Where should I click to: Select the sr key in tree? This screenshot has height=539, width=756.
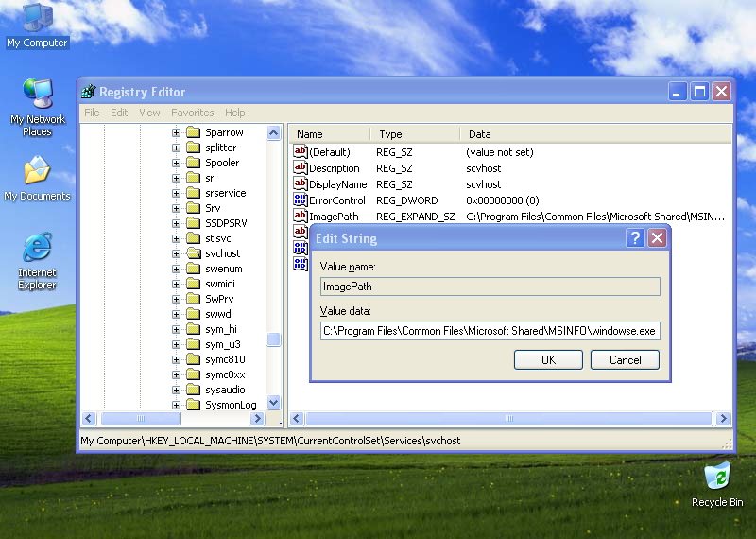coord(209,178)
